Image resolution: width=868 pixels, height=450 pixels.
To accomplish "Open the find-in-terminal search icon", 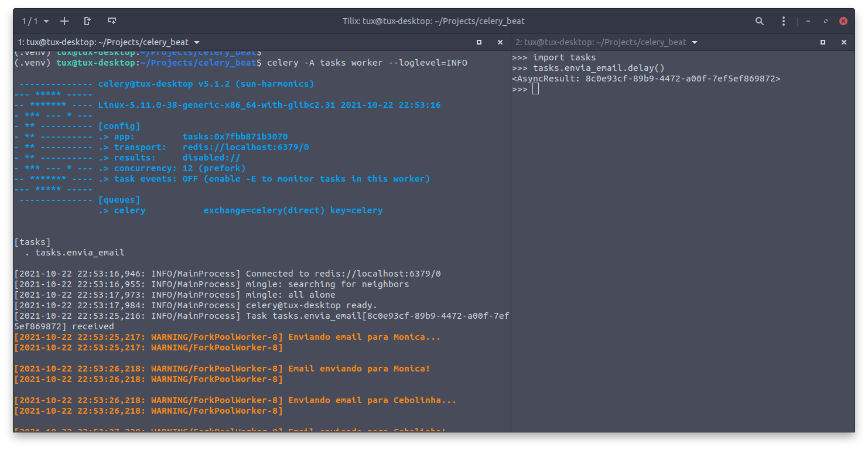I will [x=760, y=21].
